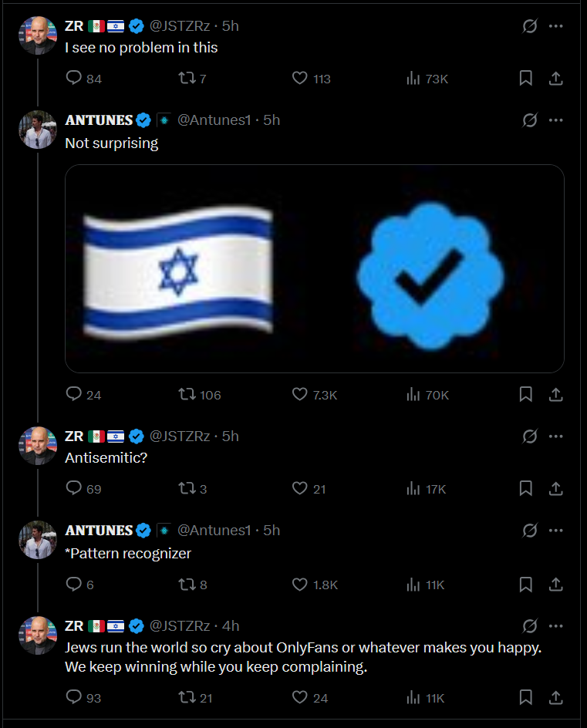Click the @JSTZRz handle on the top post
587x728 pixels.
[x=180, y=25]
